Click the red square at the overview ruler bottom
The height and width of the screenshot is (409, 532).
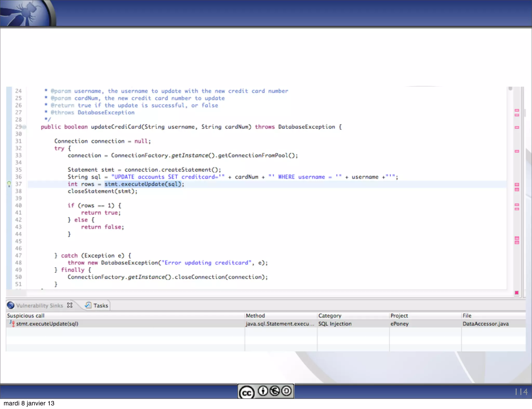pos(517,292)
